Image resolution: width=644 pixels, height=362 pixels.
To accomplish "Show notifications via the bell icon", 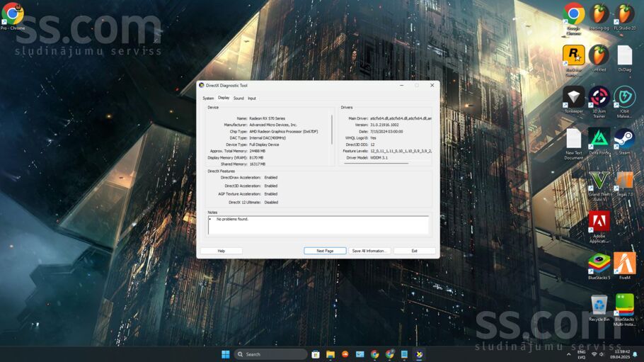I will (635, 354).
